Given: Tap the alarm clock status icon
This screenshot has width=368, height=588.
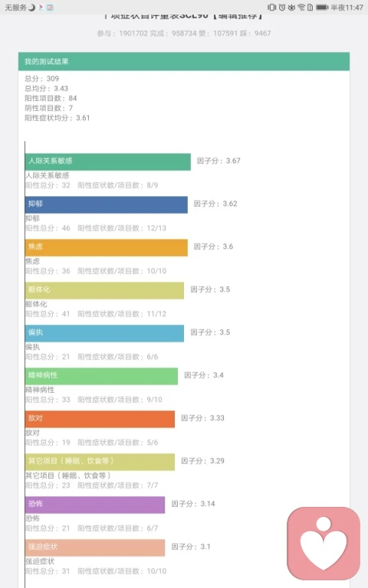Looking at the screenshot, I should [282, 7].
